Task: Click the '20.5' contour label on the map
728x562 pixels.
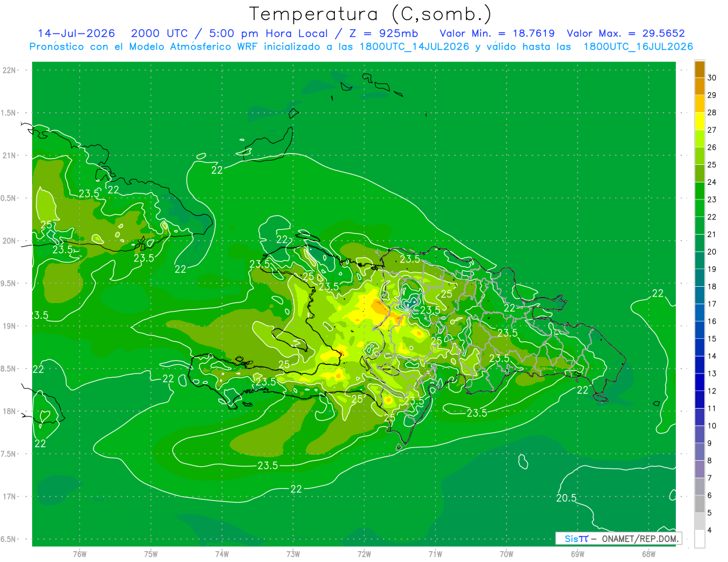Action: coord(566,498)
